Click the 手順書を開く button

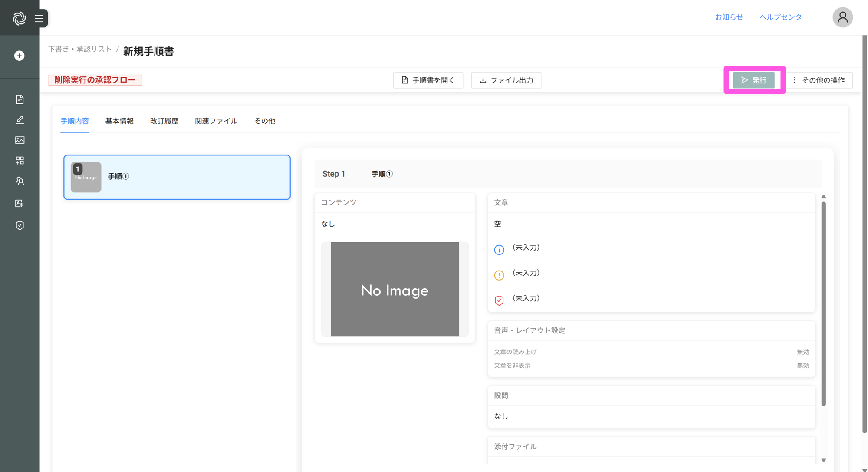click(x=428, y=80)
